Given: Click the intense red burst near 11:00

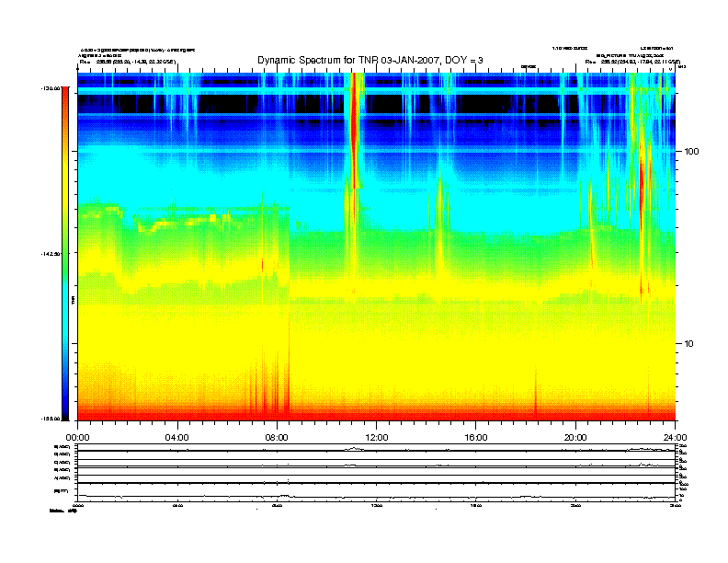Looking at the screenshot, I should (354, 130).
